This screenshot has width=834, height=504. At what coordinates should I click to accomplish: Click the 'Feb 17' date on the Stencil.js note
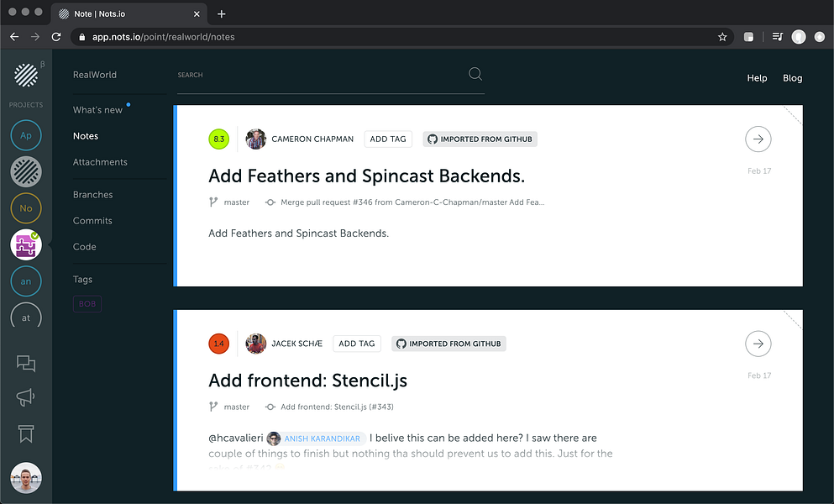759,375
